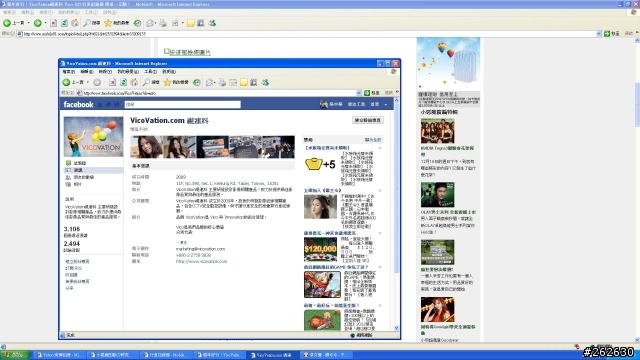Refresh the Facebook page with the toolbar icon
This screenshot has width=640, height=360.
point(123,82)
